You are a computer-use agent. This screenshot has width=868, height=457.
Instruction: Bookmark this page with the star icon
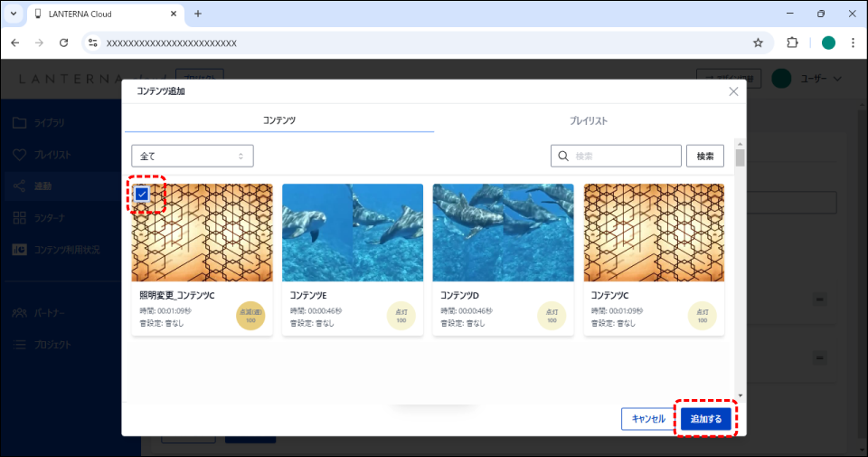click(758, 43)
